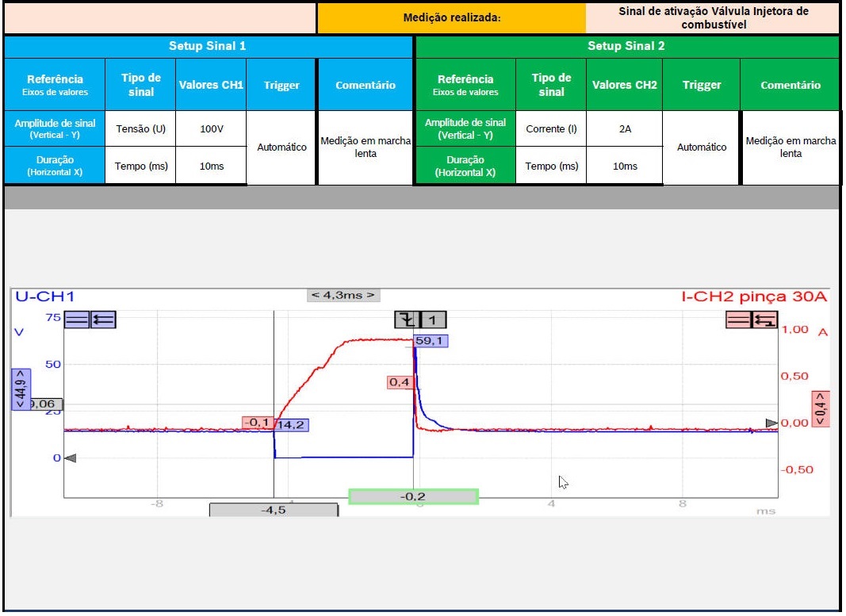Click the 14,2 voltage cursor readout
Viewport: 846px width, 616px height.
coord(291,425)
